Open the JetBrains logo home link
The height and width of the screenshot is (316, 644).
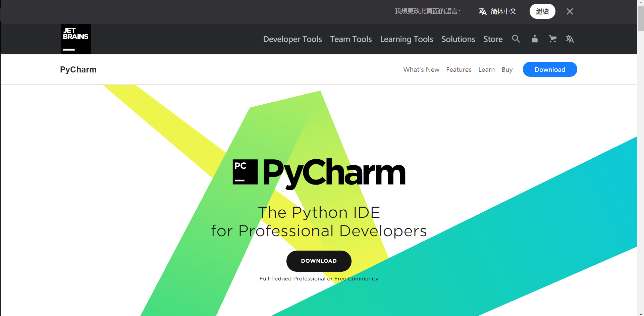pos(76,39)
